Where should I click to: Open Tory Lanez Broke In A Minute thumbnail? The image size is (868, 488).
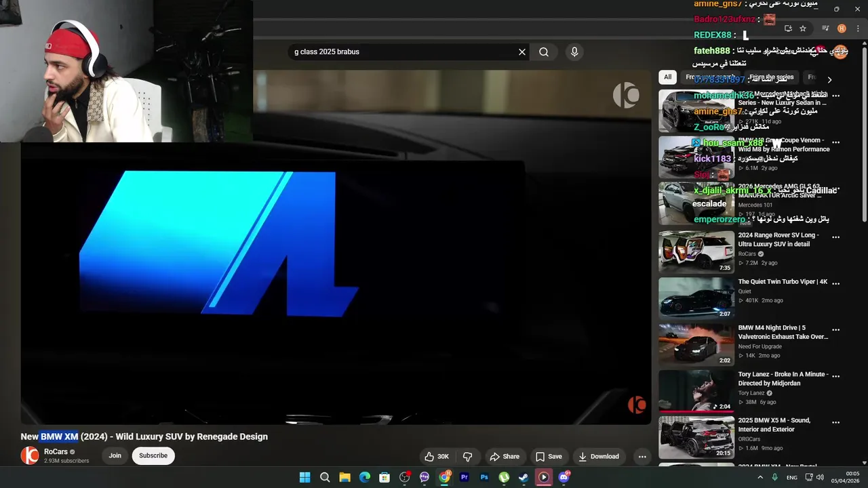pyautogui.click(x=696, y=391)
